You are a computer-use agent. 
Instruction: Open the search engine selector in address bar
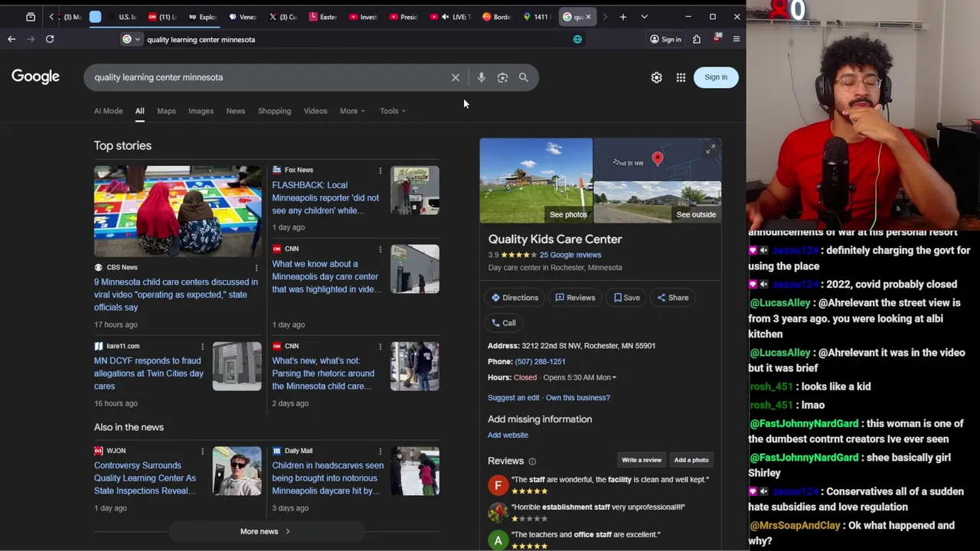[x=131, y=39]
